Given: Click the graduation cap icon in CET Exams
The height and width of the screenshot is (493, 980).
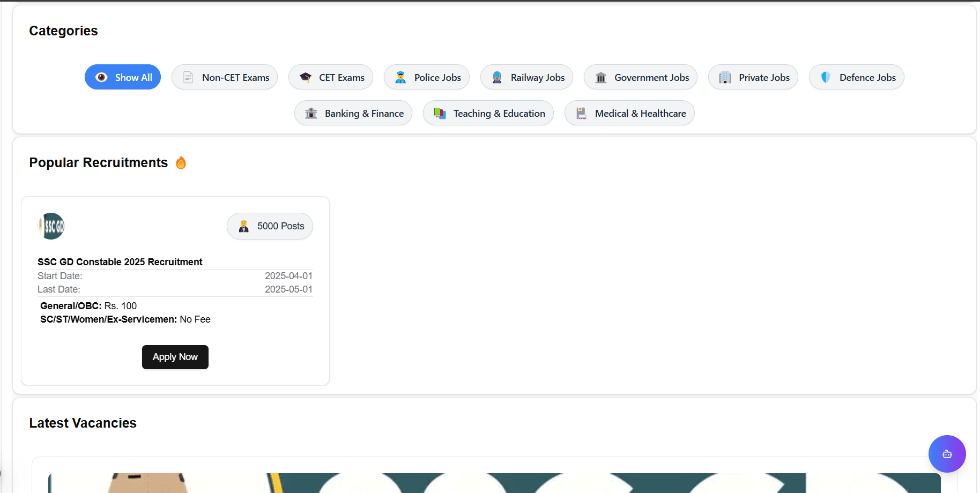Looking at the screenshot, I should click(306, 77).
